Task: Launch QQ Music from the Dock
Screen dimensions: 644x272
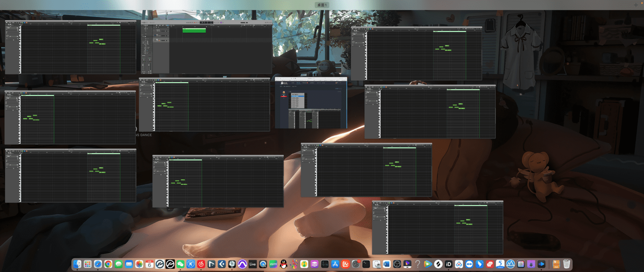Action: point(304,264)
